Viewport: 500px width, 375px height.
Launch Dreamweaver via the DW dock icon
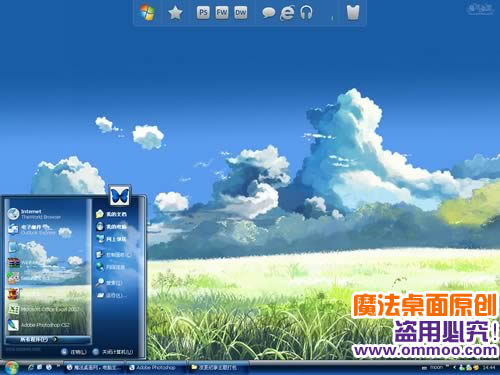coord(240,13)
